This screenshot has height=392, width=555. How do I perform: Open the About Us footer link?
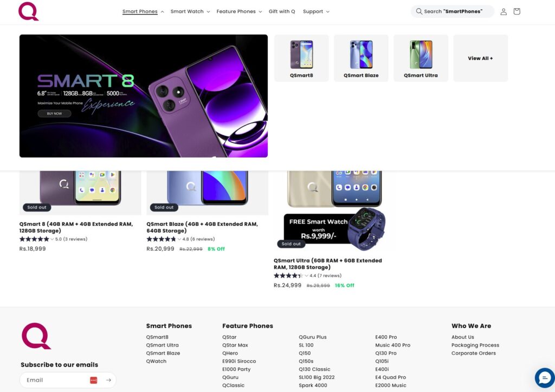click(463, 337)
